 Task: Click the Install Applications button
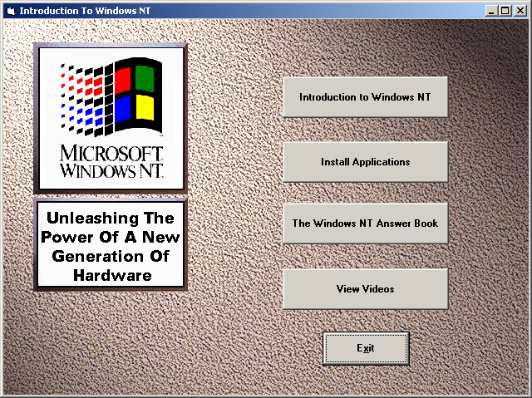coord(366,162)
